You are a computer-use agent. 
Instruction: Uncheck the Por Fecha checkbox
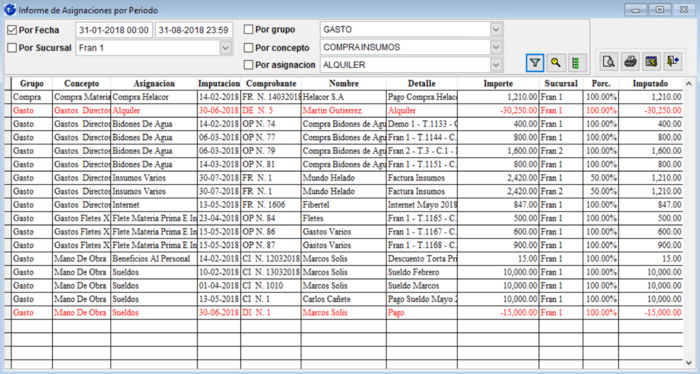pyautogui.click(x=12, y=30)
